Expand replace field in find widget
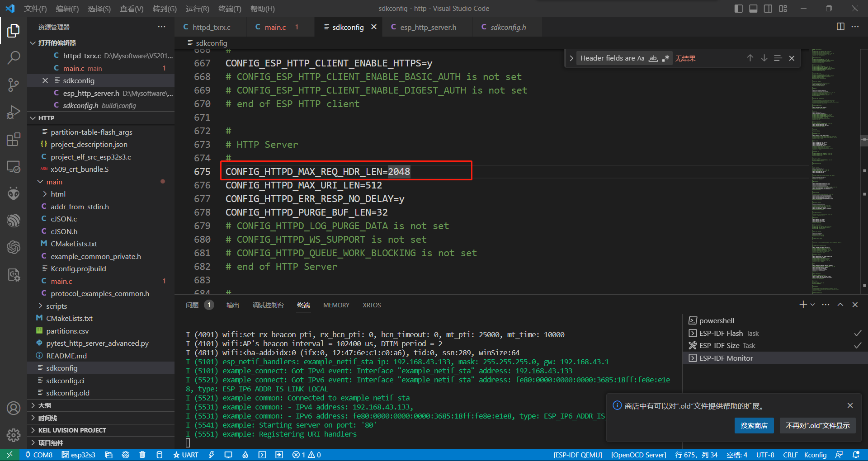The height and width of the screenshot is (461, 868). [571, 58]
